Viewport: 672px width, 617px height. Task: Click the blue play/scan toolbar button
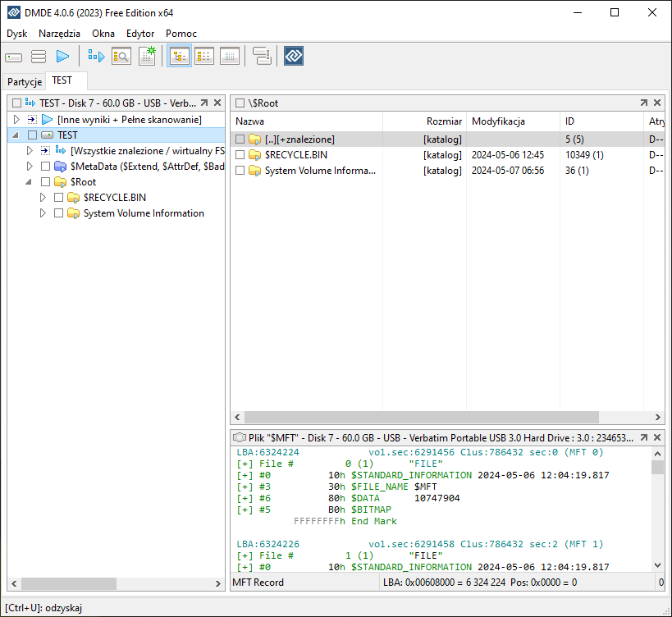[62, 57]
